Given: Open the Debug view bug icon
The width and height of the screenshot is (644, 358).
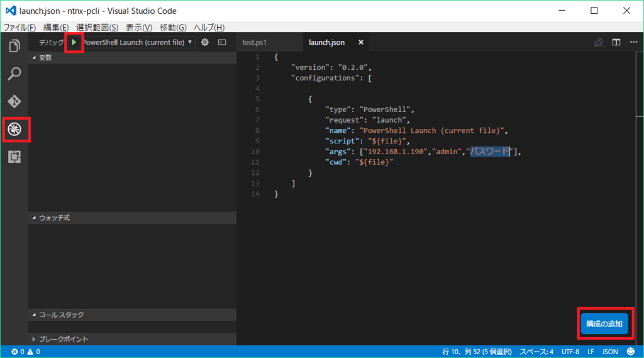Looking at the screenshot, I should [x=14, y=130].
